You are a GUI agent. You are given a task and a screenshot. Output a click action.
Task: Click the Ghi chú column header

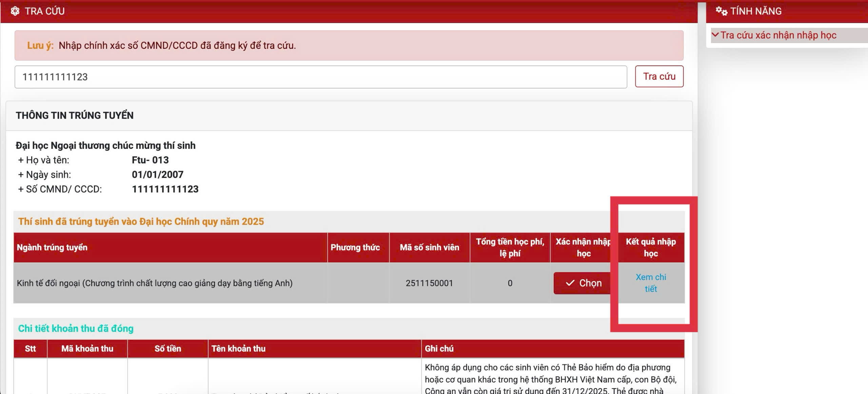pos(439,349)
